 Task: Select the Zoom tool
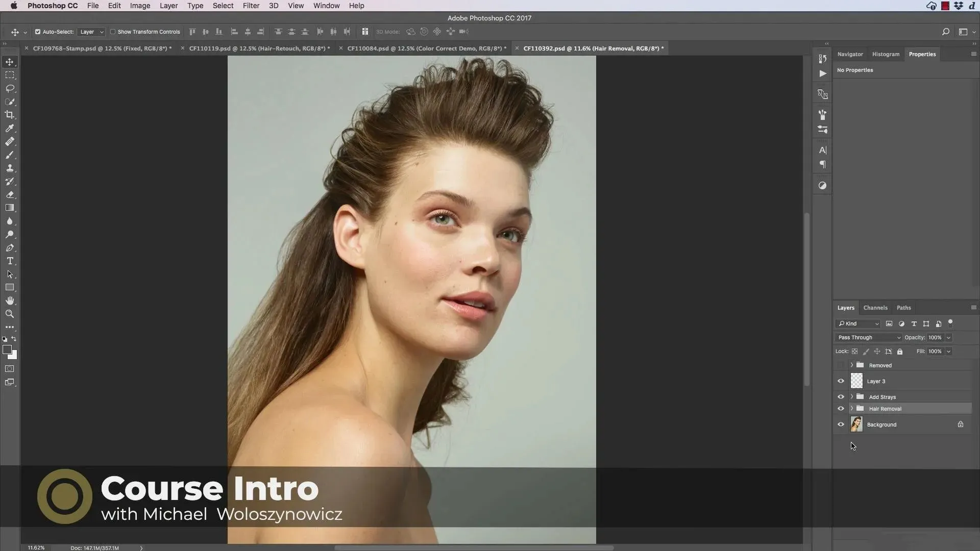(x=10, y=314)
